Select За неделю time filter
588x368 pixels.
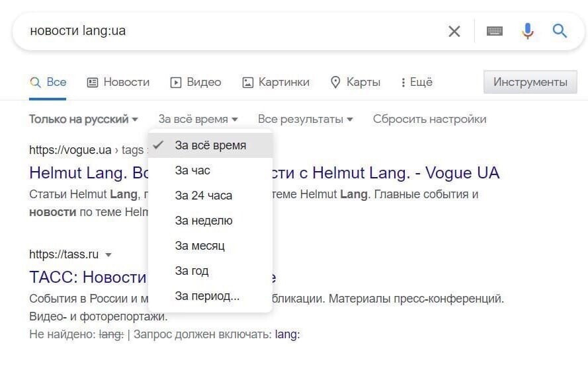tap(204, 221)
